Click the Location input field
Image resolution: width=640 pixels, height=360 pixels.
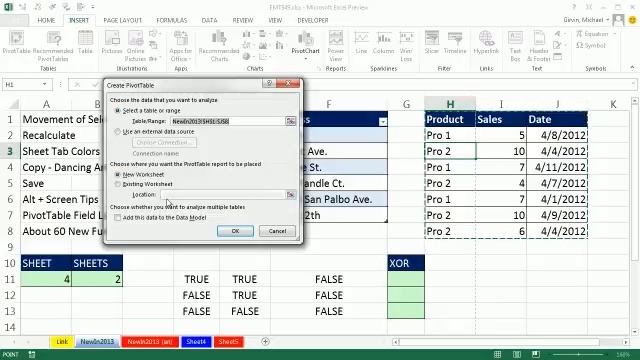click(x=222, y=195)
